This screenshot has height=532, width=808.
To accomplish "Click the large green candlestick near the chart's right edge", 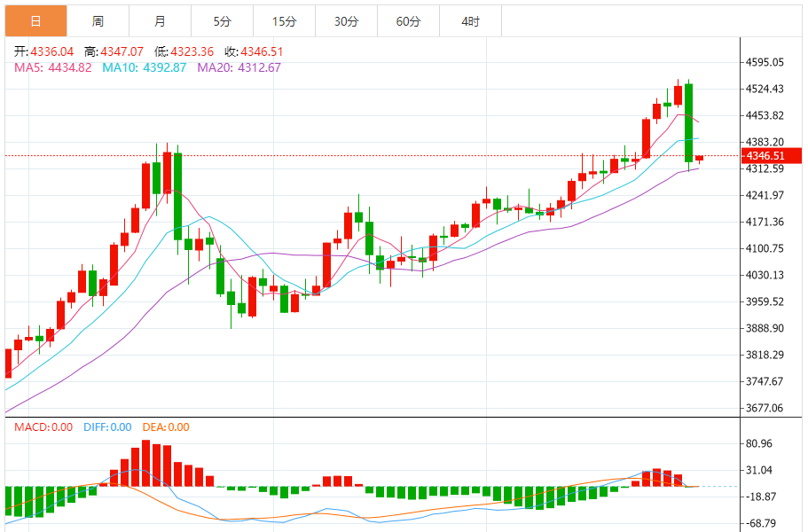I will click(689, 122).
